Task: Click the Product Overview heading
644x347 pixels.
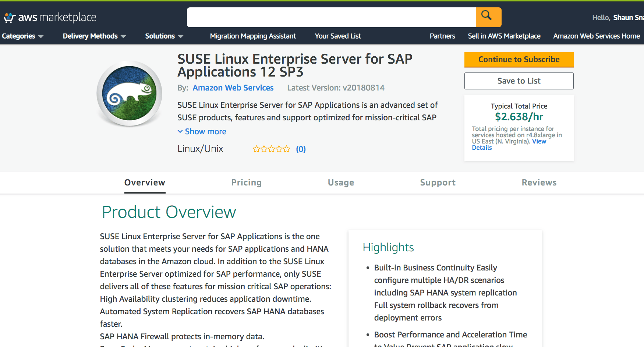Action: [169, 212]
